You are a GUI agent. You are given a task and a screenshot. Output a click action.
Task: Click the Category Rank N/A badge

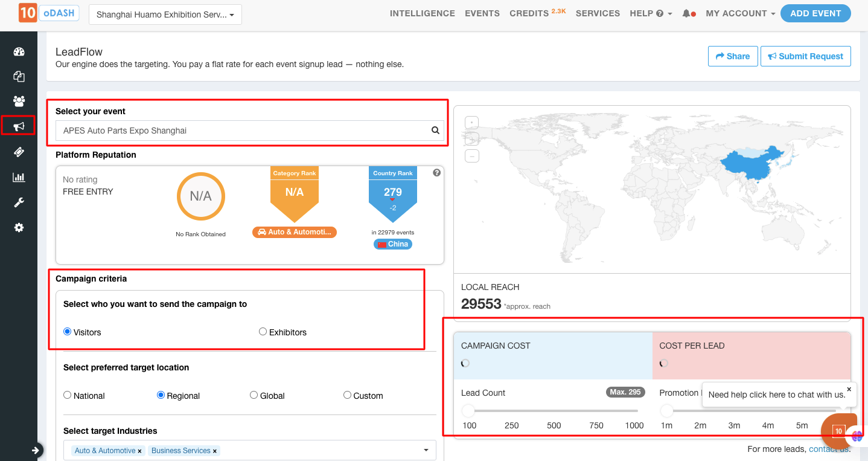(295, 194)
